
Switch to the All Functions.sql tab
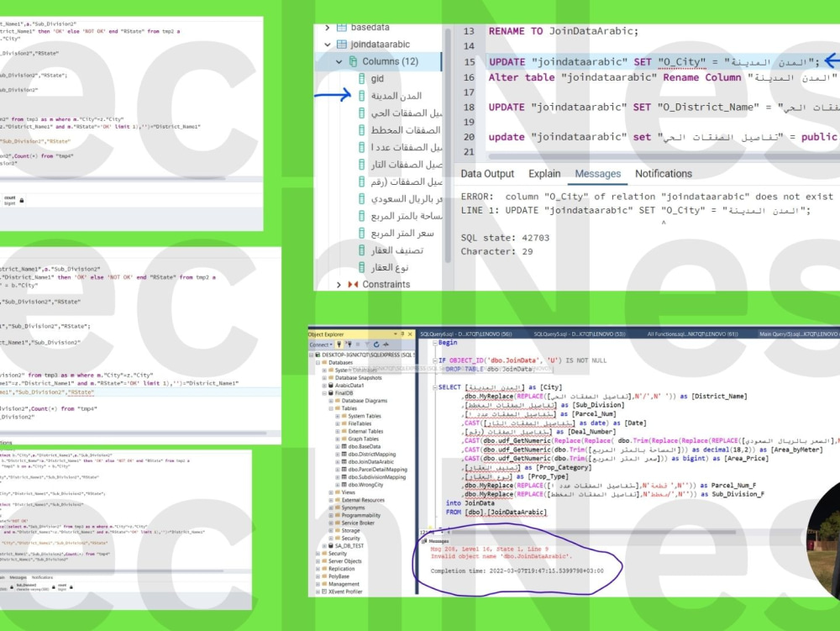(692, 334)
